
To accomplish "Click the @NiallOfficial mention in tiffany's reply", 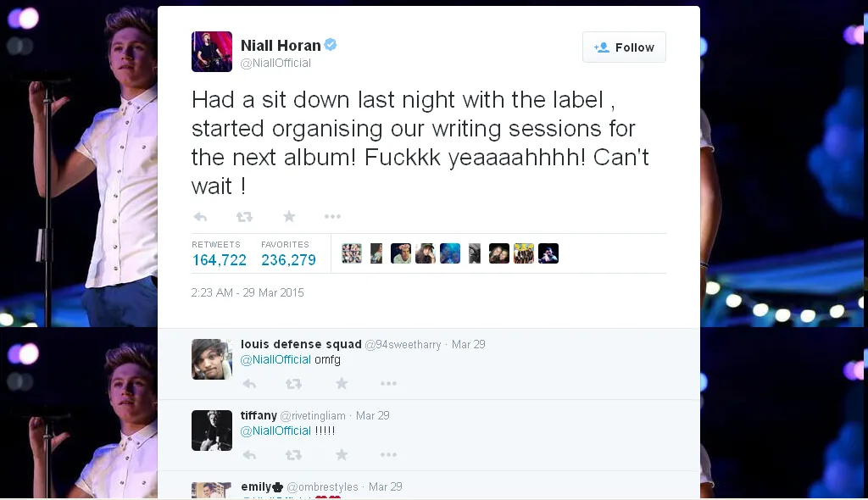I will [x=275, y=431].
